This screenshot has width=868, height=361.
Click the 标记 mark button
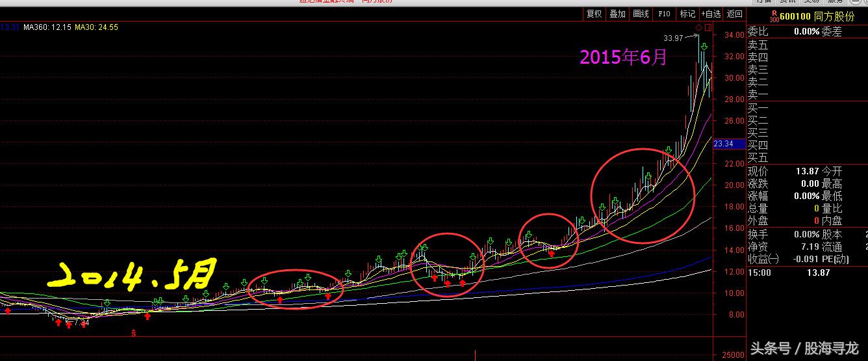pos(687,14)
